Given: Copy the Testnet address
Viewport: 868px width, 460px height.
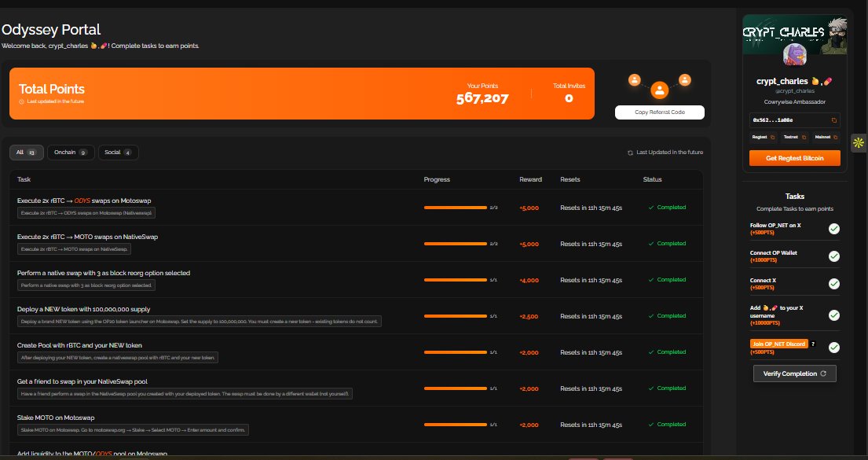Looking at the screenshot, I should click(x=804, y=138).
